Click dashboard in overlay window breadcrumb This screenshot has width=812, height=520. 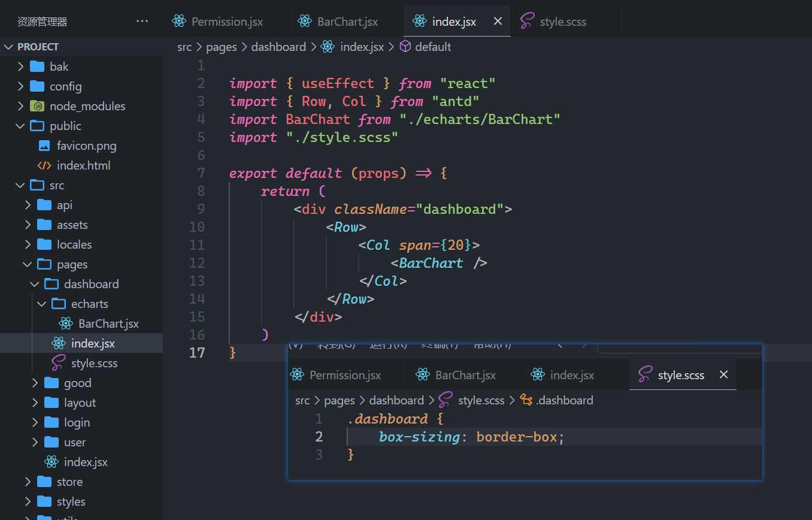[x=396, y=400]
